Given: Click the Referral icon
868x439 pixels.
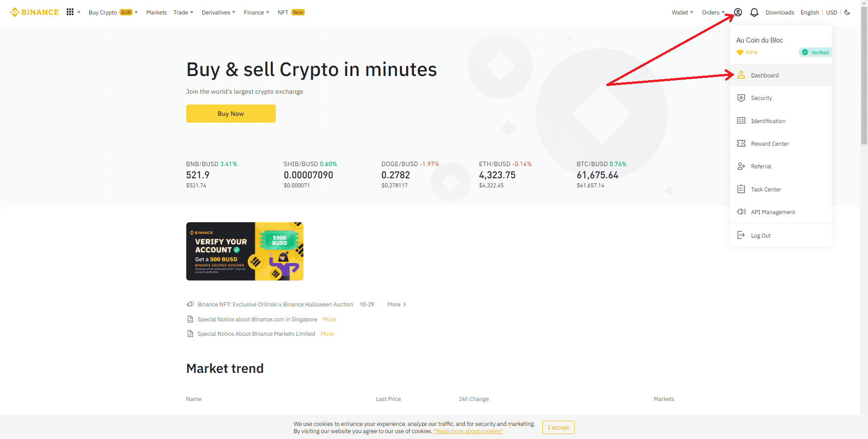Looking at the screenshot, I should pos(741,166).
